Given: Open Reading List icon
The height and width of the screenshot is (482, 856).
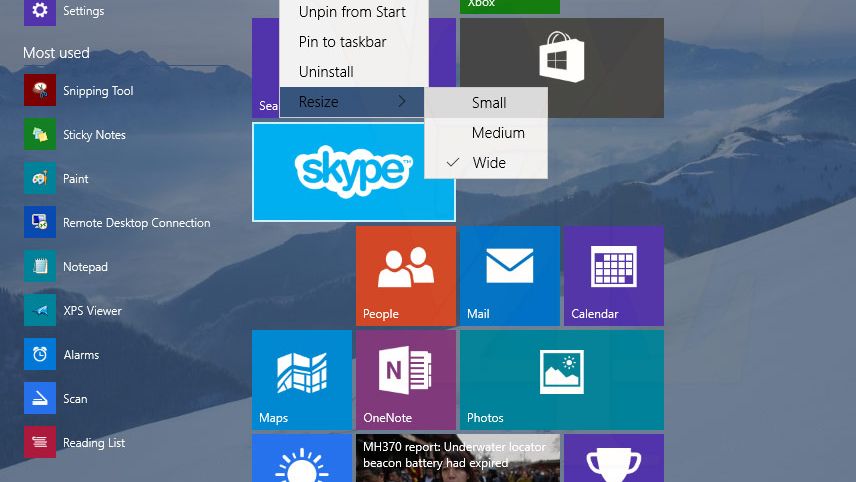Looking at the screenshot, I should [40, 442].
